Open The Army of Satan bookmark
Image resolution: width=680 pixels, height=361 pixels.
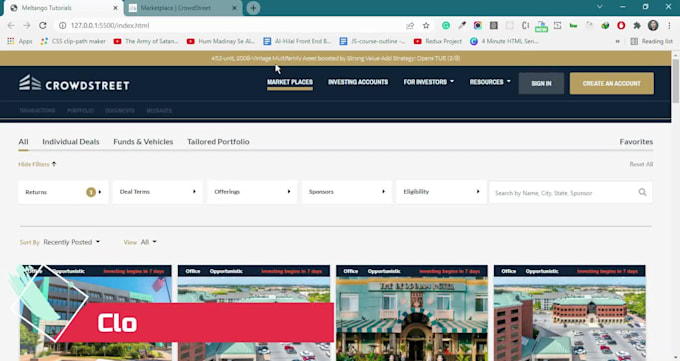tap(146, 41)
